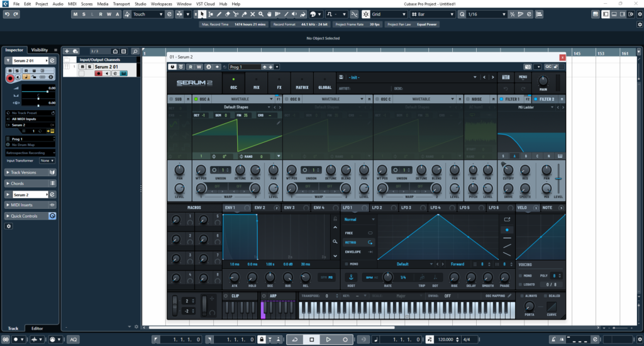This screenshot has height=346, width=644.
Task: Click the Serum preset save disk icon
Action: tap(341, 77)
